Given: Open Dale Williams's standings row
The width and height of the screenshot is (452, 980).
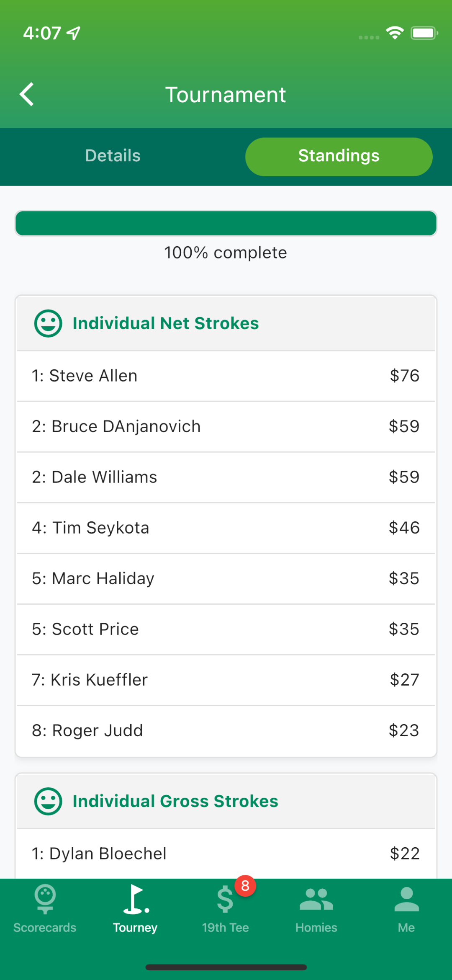Looking at the screenshot, I should point(226,477).
